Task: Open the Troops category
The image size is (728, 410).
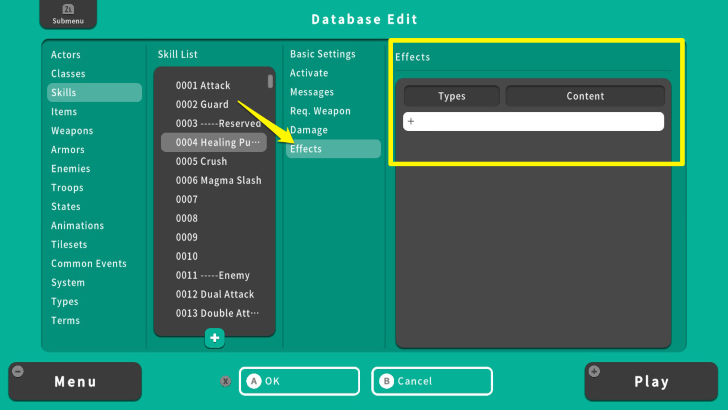Action: (x=67, y=188)
